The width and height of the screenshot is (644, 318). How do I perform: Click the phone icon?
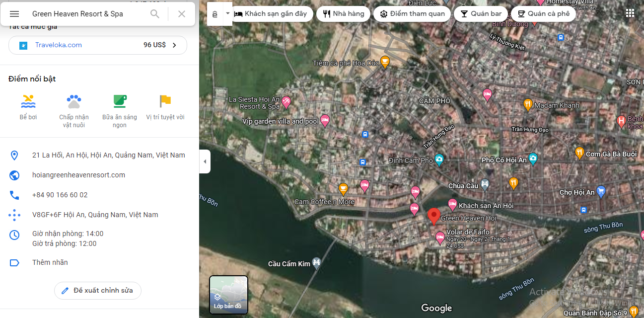point(14,195)
